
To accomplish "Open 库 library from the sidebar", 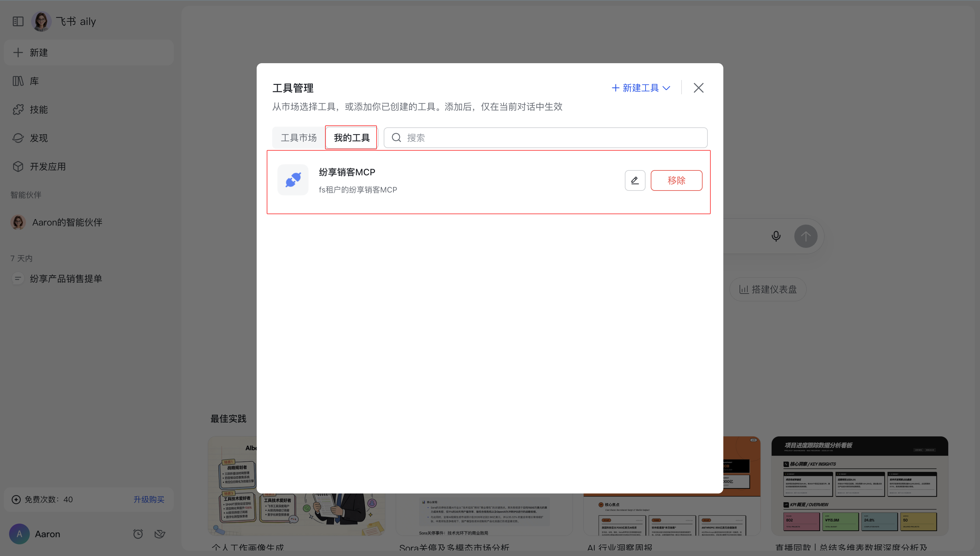I will pyautogui.click(x=34, y=81).
